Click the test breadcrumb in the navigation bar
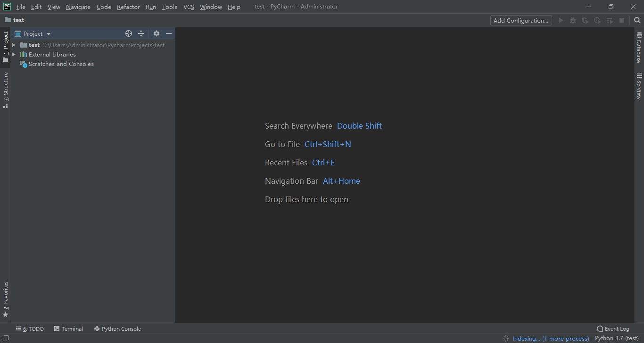Image resolution: width=644 pixels, height=343 pixels. [x=15, y=20]
